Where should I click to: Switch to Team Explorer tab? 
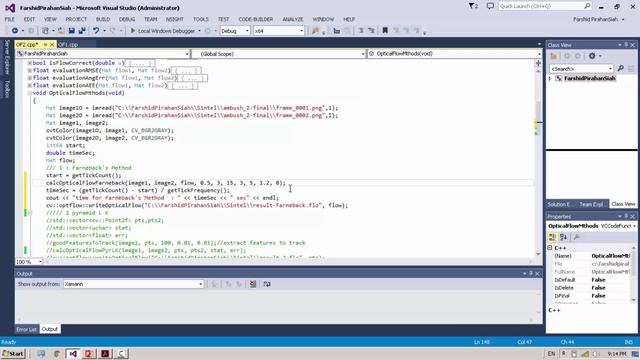(591, 204)
